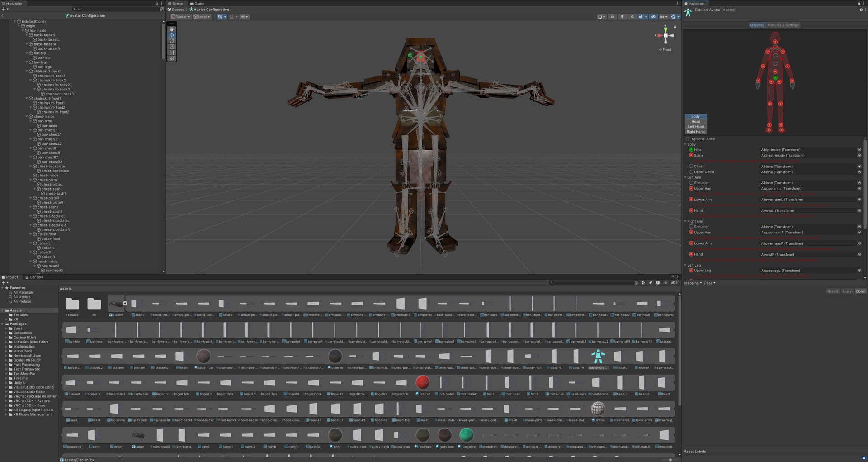Screen dimensions: 868x462
Task: Collapse the chest-inside hierarchy node
Action: (27, 117)
